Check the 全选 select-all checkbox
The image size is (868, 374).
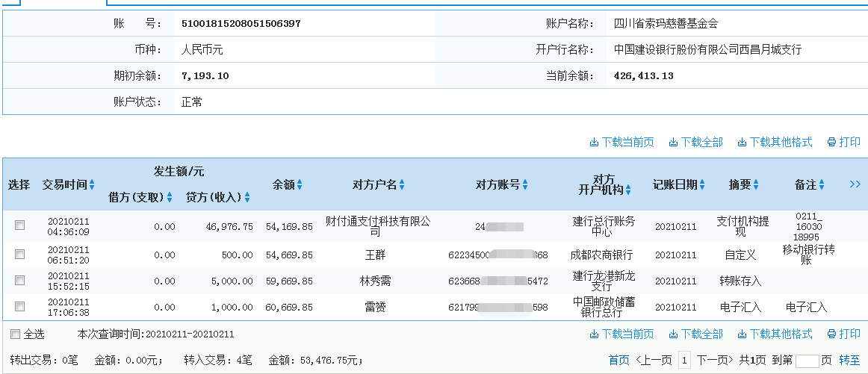pos(15,334)
